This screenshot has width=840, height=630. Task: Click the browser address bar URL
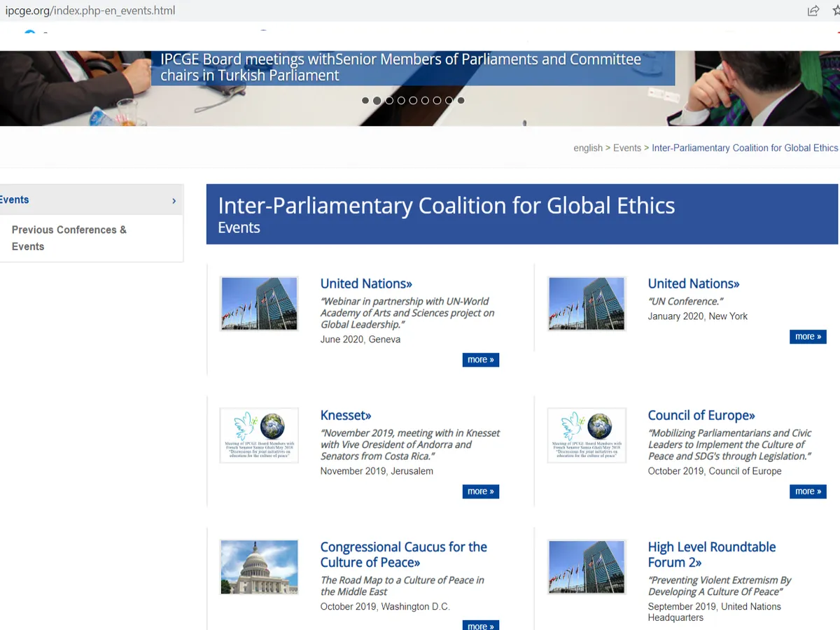(x=91, y=10)
